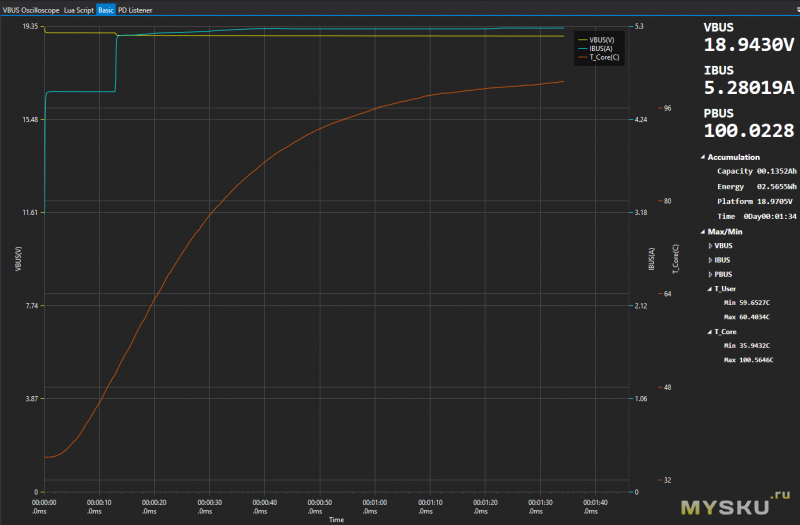This screenshot has width=800, height=525.
Task: Click the IBUS(A) legend entry
Action: pos(595,48)
